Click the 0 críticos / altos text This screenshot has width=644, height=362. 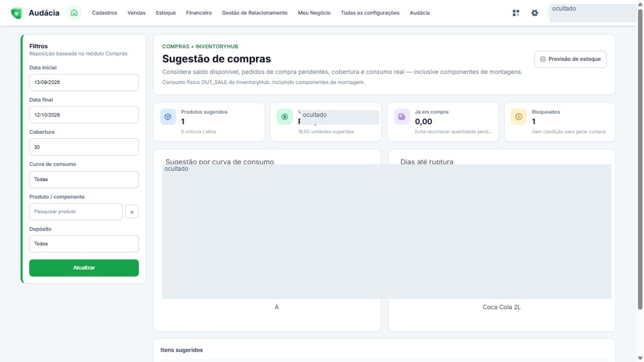coord(199,132)
